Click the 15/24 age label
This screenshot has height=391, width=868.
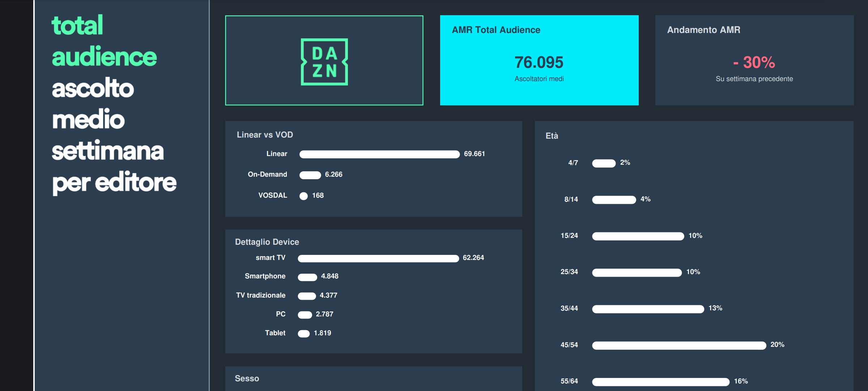coord(569,236)
